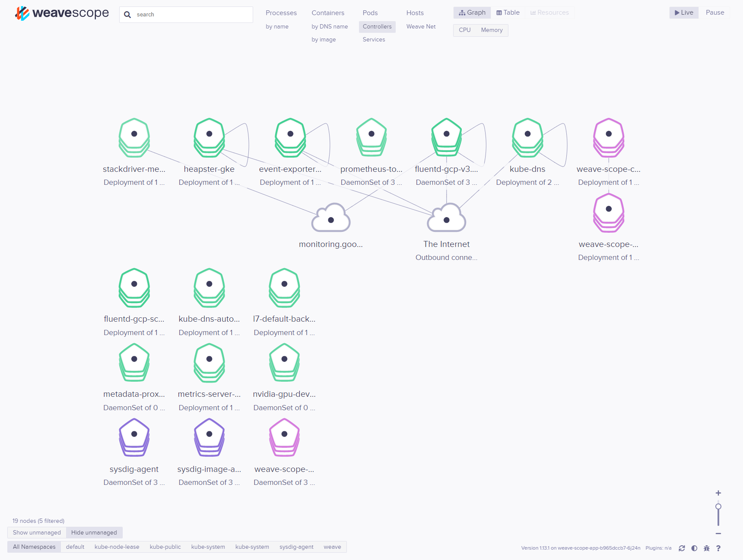Click the stackdriver-me... deployment node icon
The image size is (743, 560).
pyautogui.click(x=134, y=137)
